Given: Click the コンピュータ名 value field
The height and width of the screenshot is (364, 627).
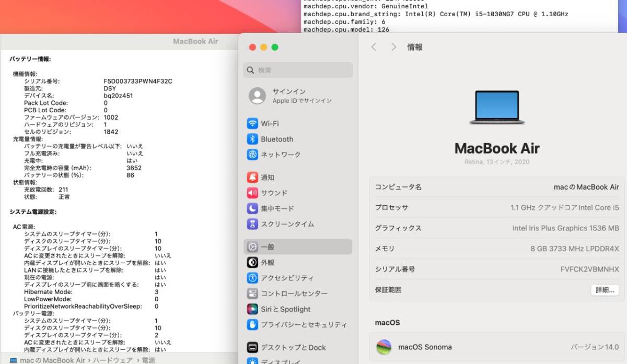Looking at the screenshot, I should (586, 187).
